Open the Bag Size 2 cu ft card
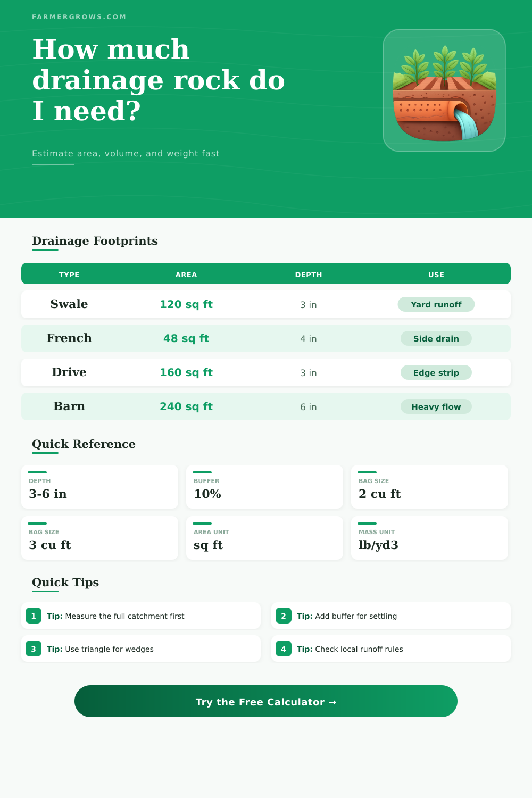 pyautogui.click(x=429, y=487)
